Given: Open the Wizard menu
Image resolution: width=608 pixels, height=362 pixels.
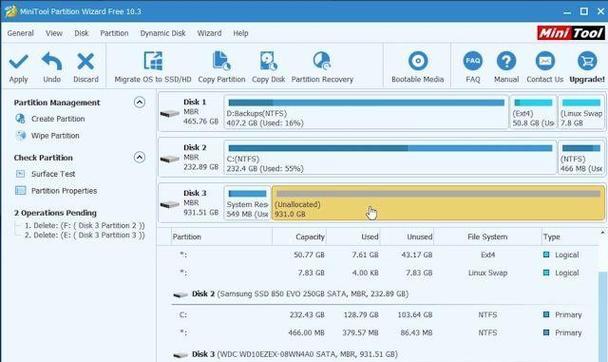Looking at the screenshot, I should (x=209, y=33).
